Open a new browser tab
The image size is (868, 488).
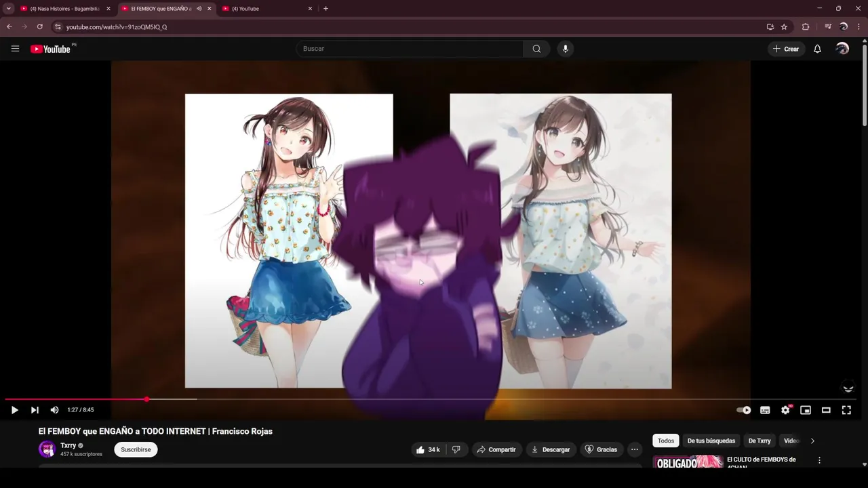point(325,9)
